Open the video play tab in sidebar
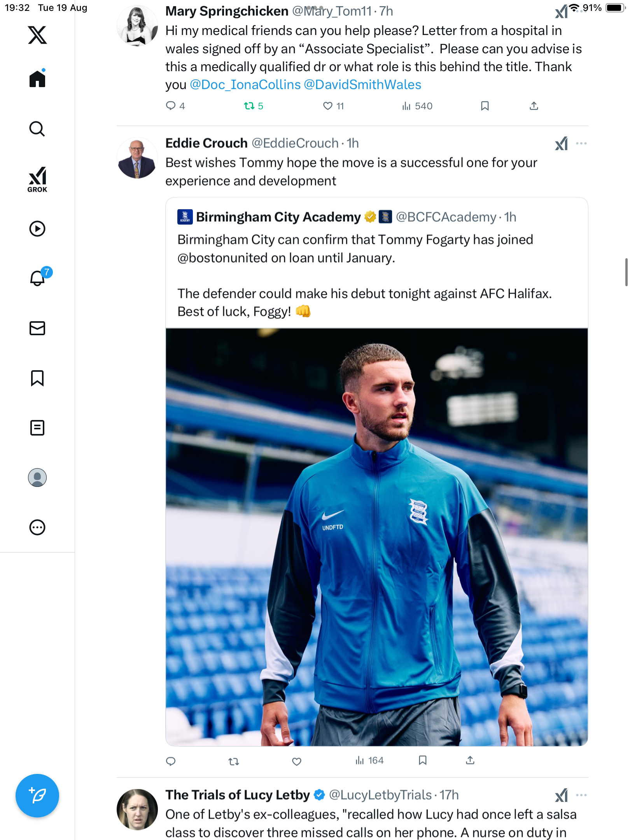 click(x=37, y=229)
